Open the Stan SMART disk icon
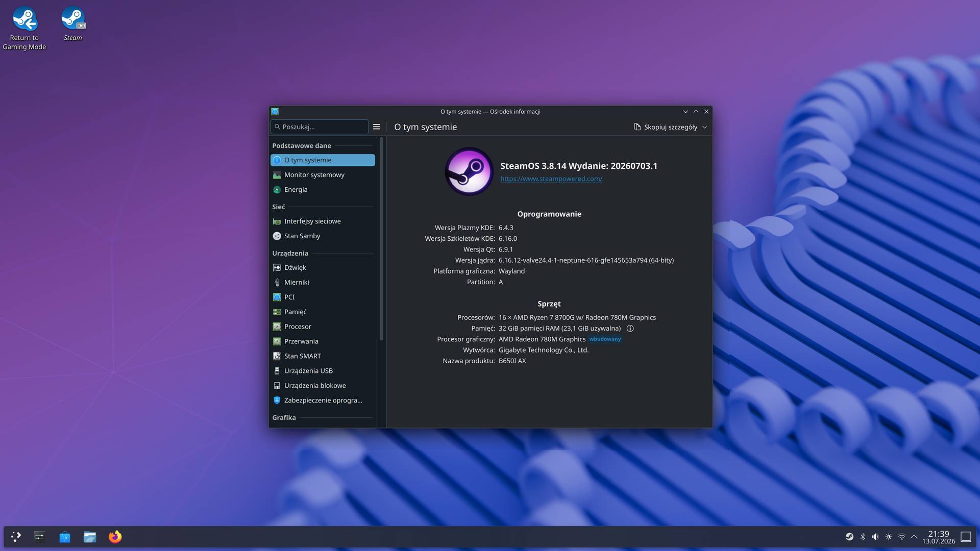 (x=277, y=357)
